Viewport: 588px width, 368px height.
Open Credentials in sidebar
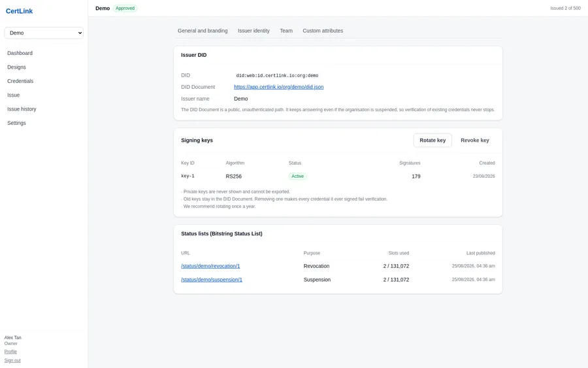click(x=20, y=81)
